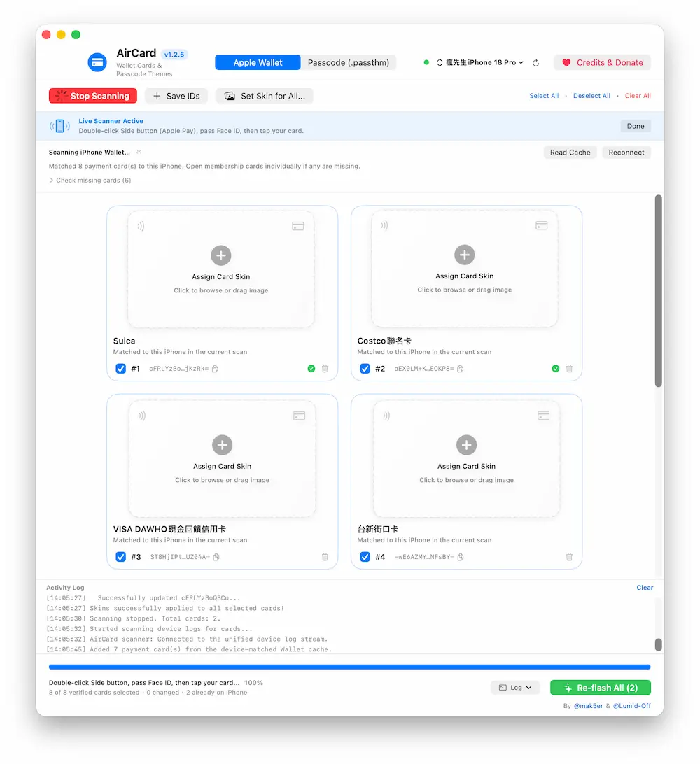Screen dimensions: 700x764
Task: Delete the Suica card using its trash icon
Action: pos(325,369)
